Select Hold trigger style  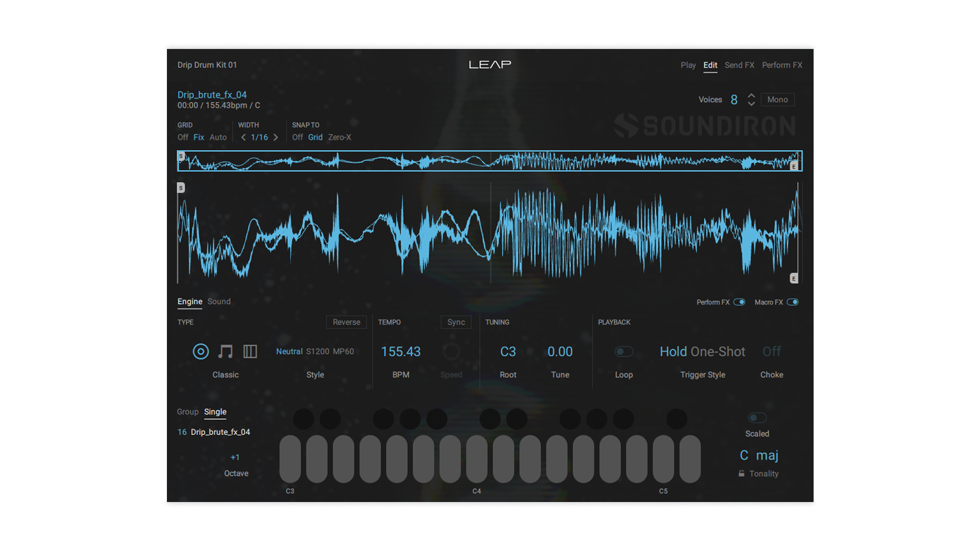tap(673, 352)
